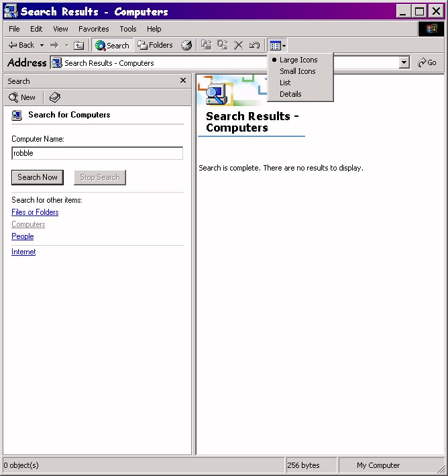
Task: Open the Files or Folders search link
Action: pyautogui.click(x=35, y=212)
